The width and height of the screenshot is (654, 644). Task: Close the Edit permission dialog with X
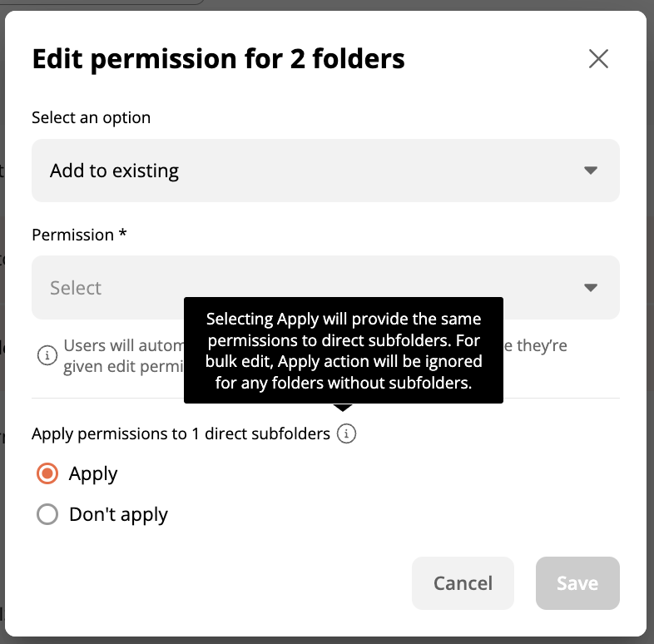pos(598,58)
